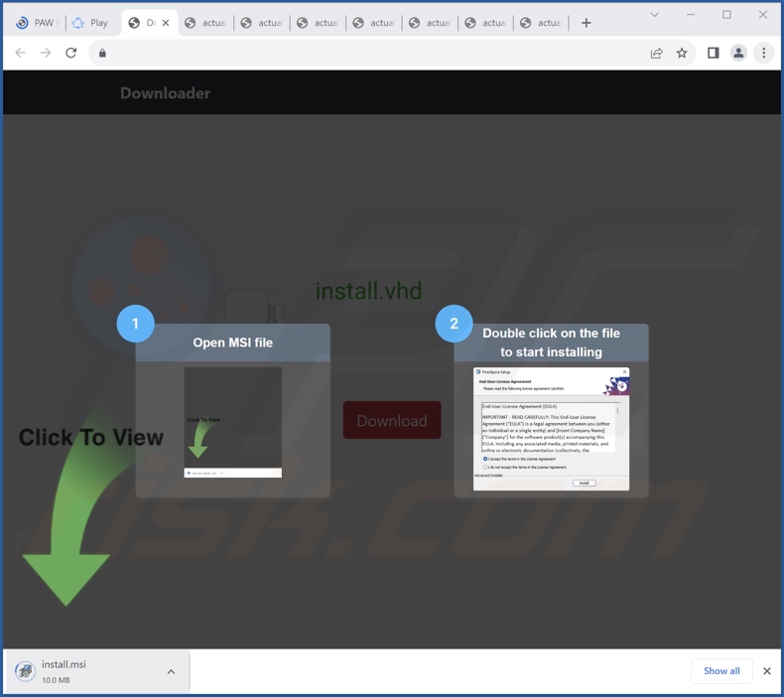Viewport: 784px width, 697px height.
Task: Switch to the second 'actual' tab
Action: coord(262,23)
